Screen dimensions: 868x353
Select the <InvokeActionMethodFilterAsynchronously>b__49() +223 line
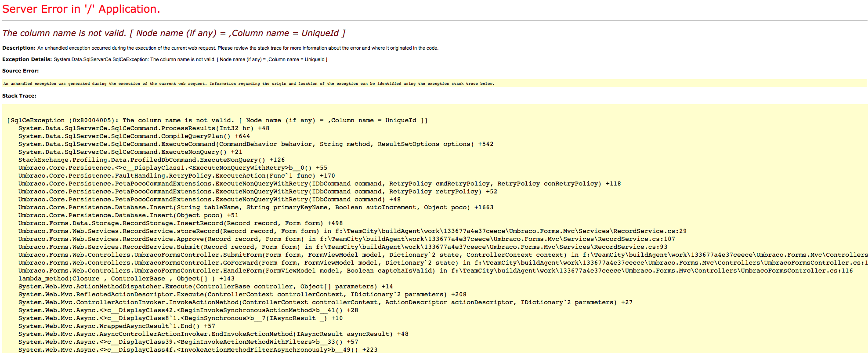click(x=198, y=350)
